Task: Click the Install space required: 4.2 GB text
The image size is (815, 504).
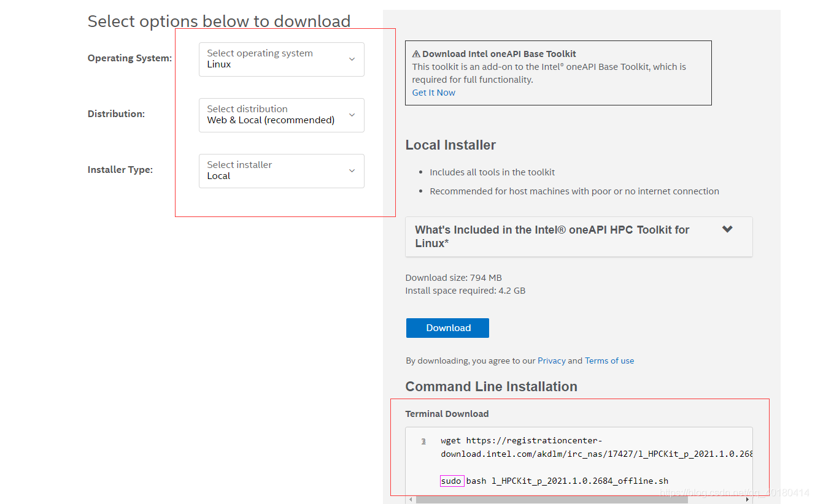Action: (465, 291)
